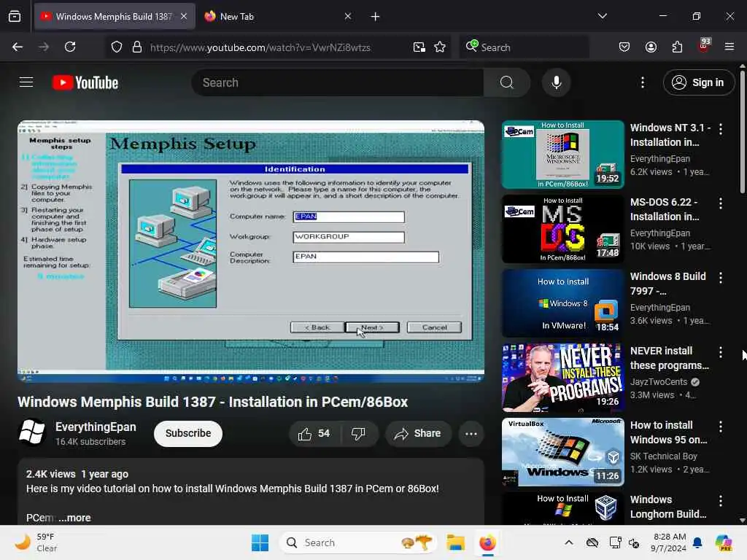Viewport: 747px width, 560px height.
Task: Click the video player to pause
Action: pos(251,252)
